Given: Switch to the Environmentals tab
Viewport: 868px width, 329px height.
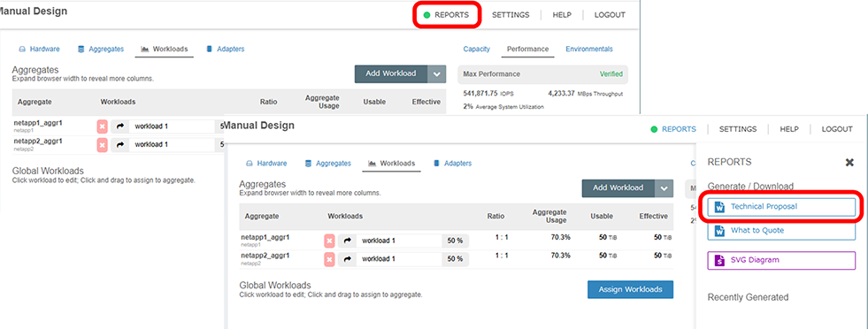Looking at the screenshot, I should pos(589,49).
